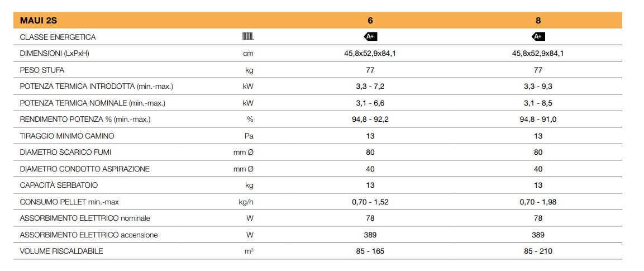Click the DIAMETRO SCARICO FUMI label

coord(65,153)
